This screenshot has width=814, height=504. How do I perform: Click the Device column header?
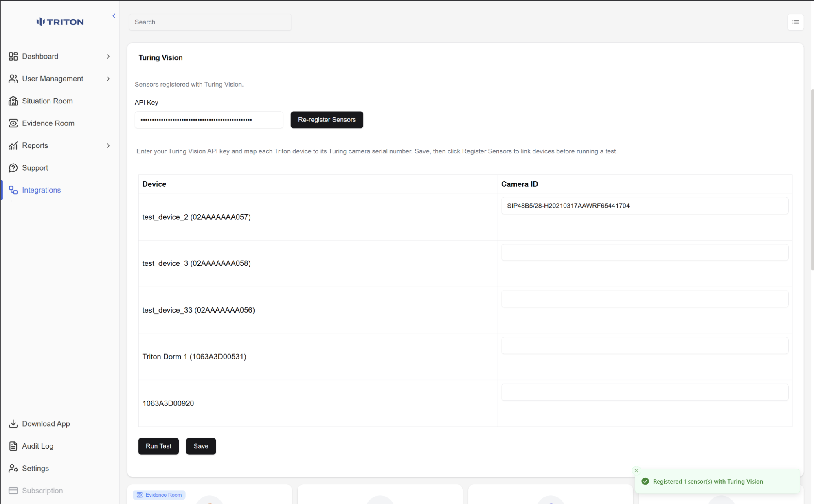(x=154, y=184)
